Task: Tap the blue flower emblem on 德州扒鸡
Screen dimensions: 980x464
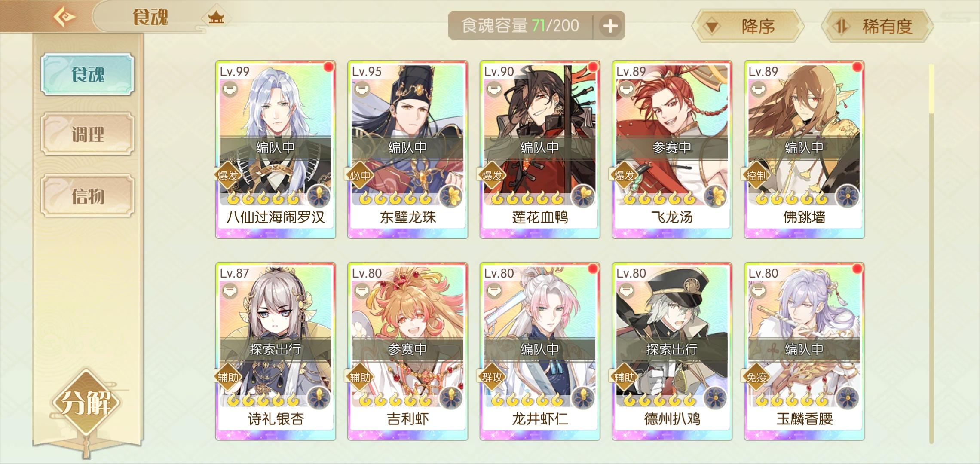Action: coord(715,398)
